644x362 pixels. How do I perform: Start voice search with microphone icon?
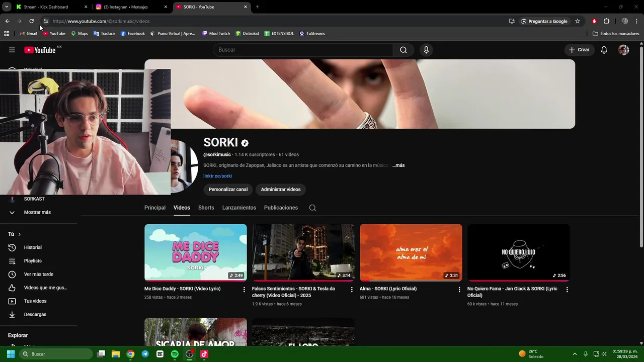[x=426, y=50]
